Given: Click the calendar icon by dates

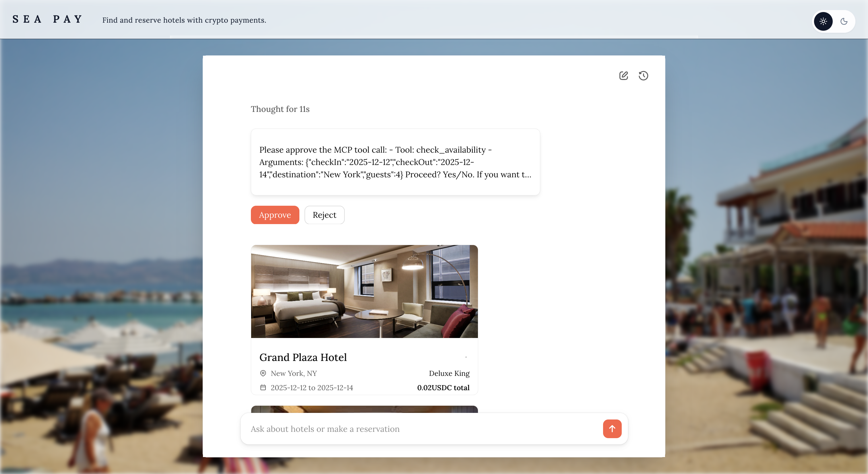Looking at the screenshot, I should (x=263, y=387).
